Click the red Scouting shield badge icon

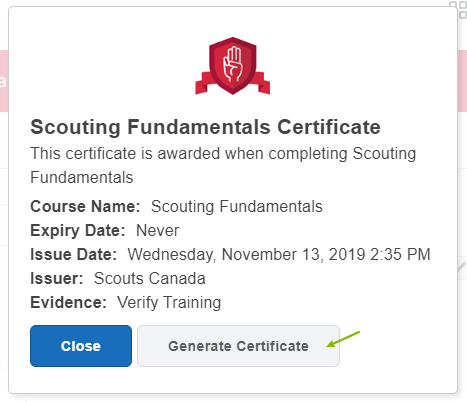(x=233, y=66)
